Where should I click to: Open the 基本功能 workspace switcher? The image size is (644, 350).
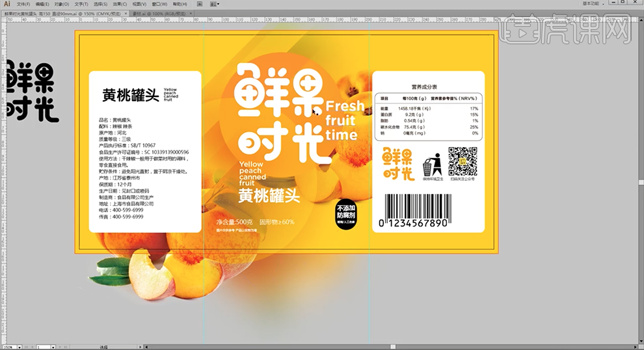tap(593, 3)
